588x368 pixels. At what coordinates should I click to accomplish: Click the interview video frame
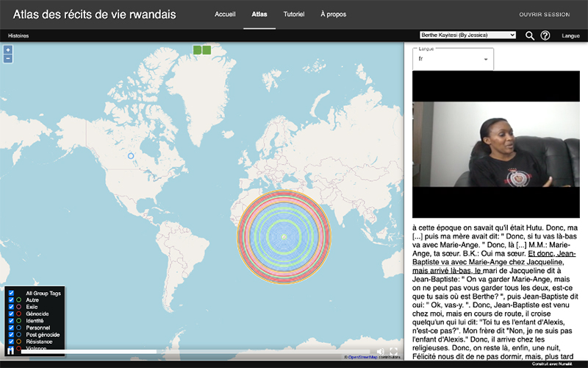(x=496, y=144)
